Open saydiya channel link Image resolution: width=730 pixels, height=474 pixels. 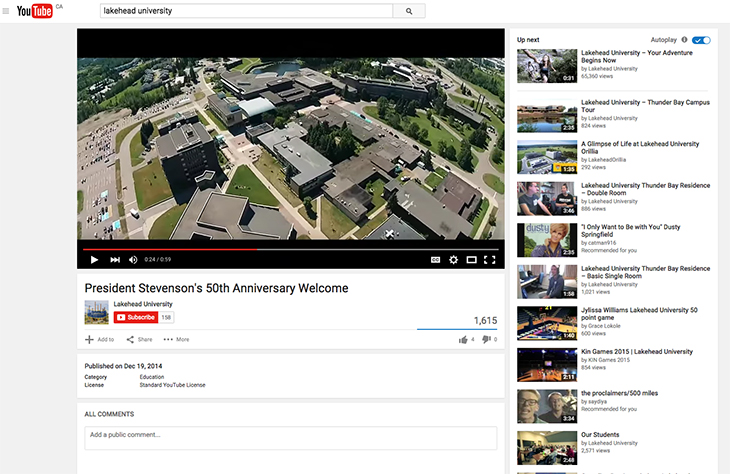[x=597, y=401]
